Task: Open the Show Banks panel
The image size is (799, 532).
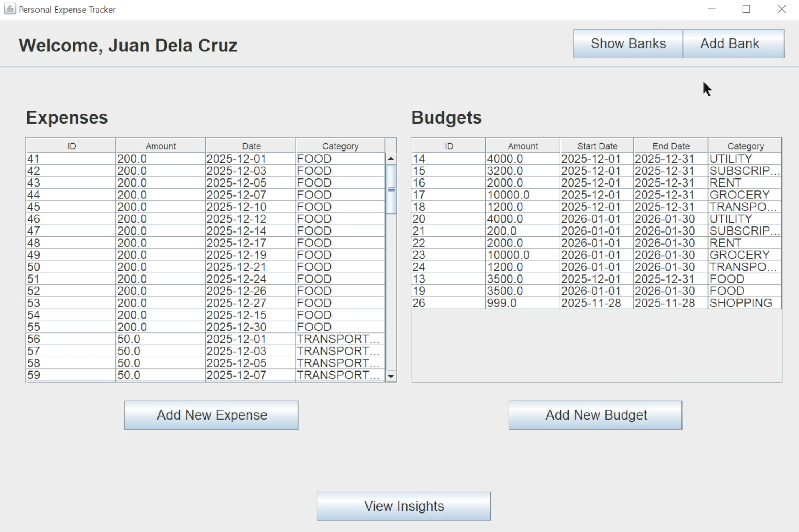Action: [628, 44]
